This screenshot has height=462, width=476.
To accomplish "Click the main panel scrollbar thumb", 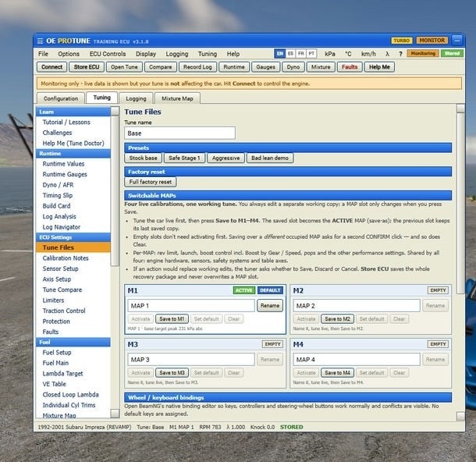I will 460,203.
